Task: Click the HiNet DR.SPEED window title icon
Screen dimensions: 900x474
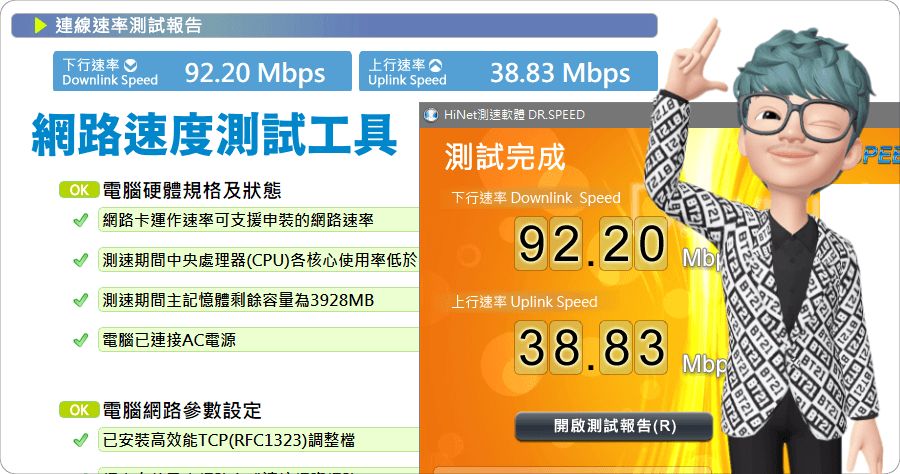Action: click(431, 115)
